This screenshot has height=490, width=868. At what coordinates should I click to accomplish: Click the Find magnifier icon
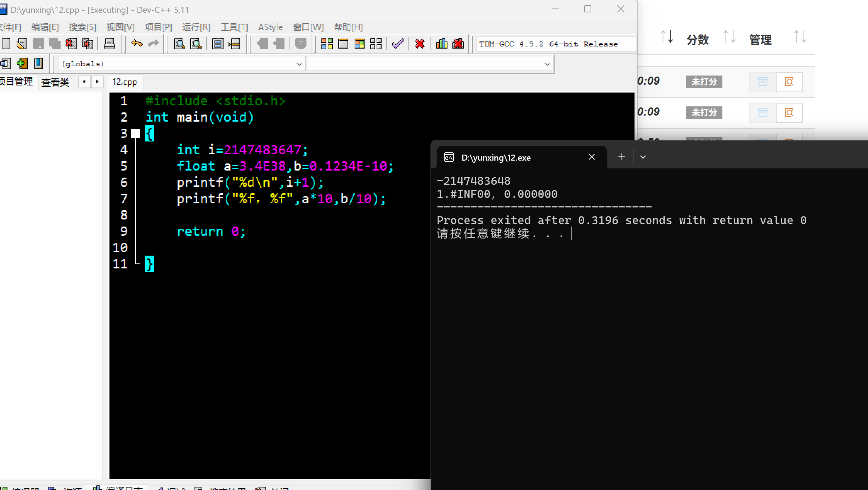click(x=180, y=44)
